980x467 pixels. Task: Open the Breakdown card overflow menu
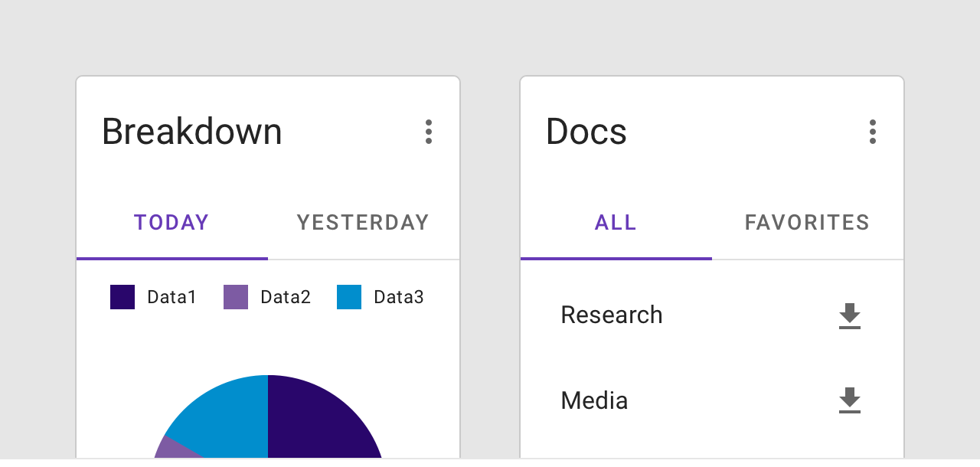coord(429,132)
